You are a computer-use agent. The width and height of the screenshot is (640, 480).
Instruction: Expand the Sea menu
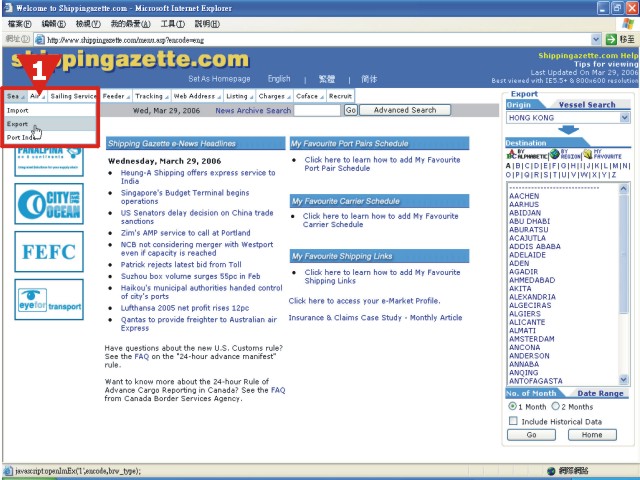[16, 96]
